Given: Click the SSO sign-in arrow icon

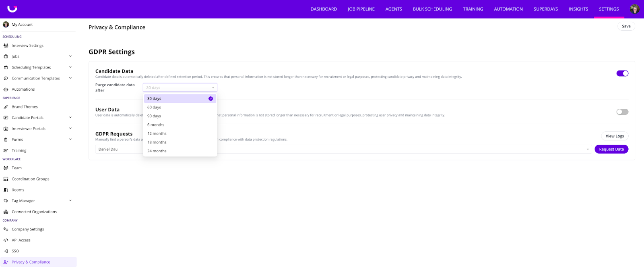Looking at the screenshot, I should pyautogui.click(x=6, y=251).
